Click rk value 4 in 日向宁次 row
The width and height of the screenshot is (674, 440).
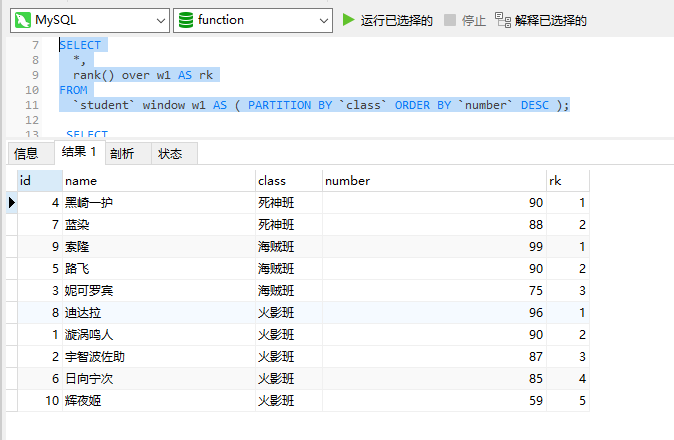point(568,379)
